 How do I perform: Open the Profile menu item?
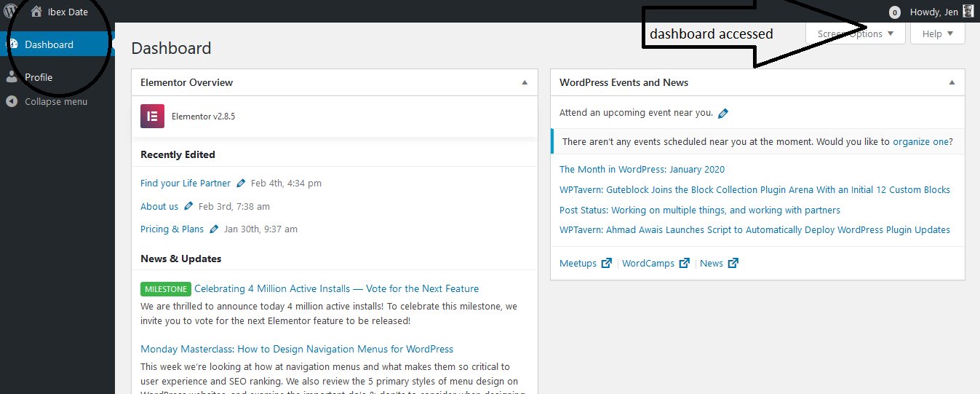pyautogui.click(x=57, y=76)
